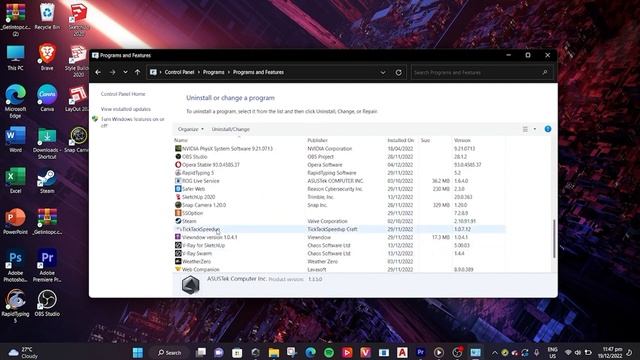Click the back arrow in Programs and Features
The width and height of the screenshot is (640, 360).
(98, 72)
